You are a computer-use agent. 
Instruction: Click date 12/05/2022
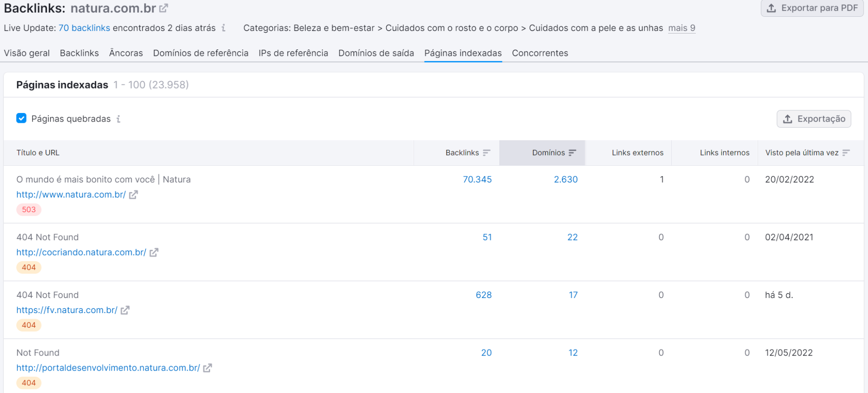point(789,353)
